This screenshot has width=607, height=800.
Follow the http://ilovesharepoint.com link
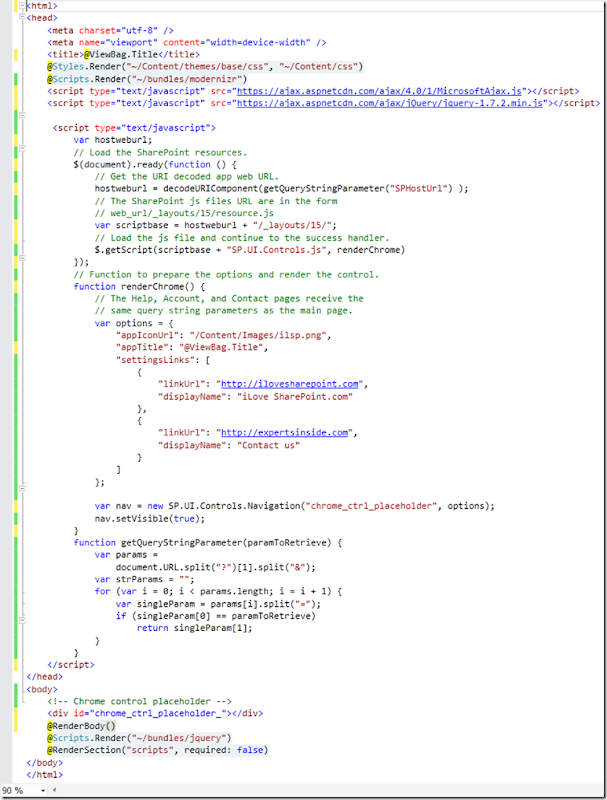[290, 384]
